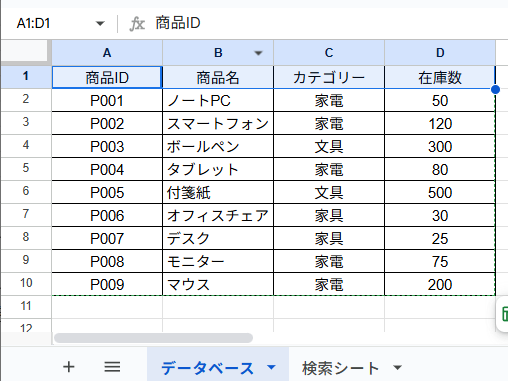Select column A header
508x381 pixels.
point(107,53)
